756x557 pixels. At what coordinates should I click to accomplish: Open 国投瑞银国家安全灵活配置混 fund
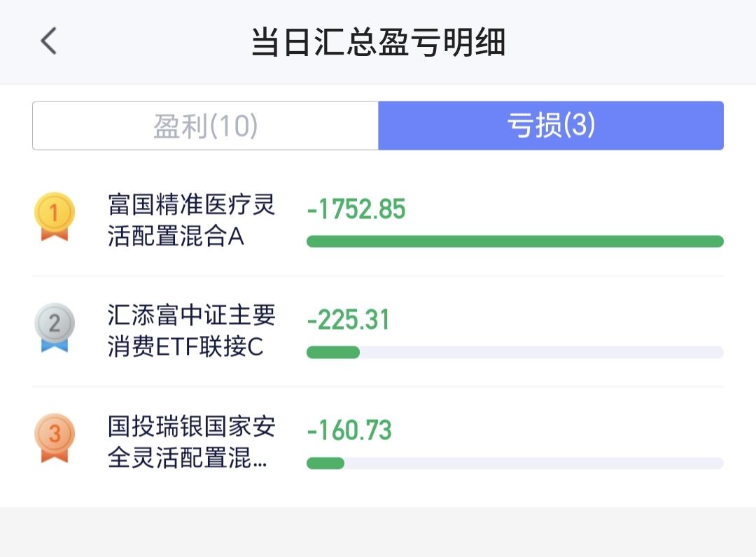click(191, 442)
